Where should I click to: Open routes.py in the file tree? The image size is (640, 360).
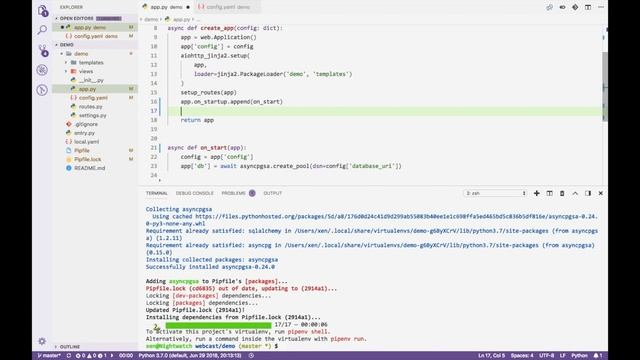(x=91, y=107)
